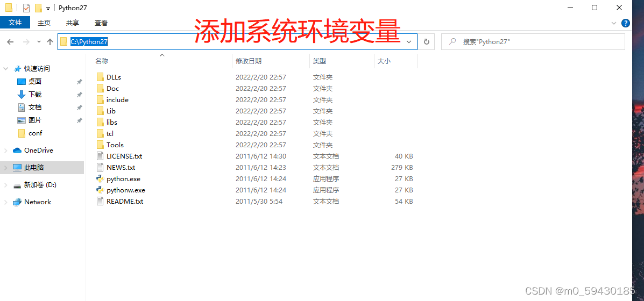
Task: Click the Documents icon in sidebar
Action: point(22,107)
